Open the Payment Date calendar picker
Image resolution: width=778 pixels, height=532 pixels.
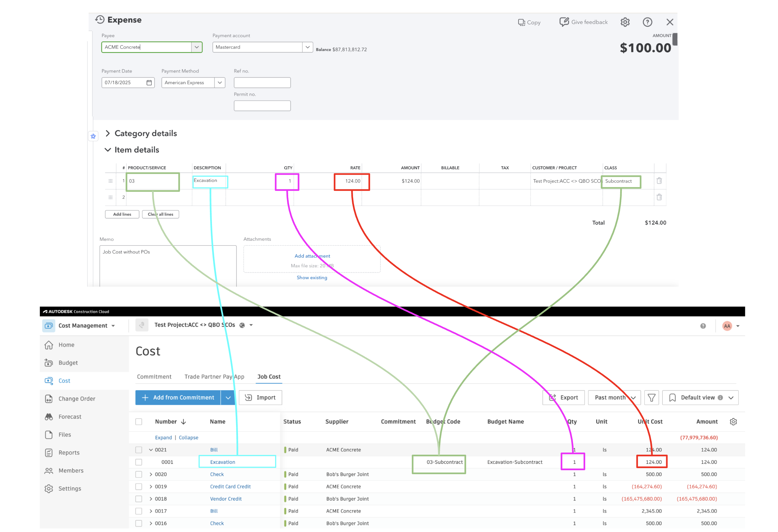[x=149, y=82]
